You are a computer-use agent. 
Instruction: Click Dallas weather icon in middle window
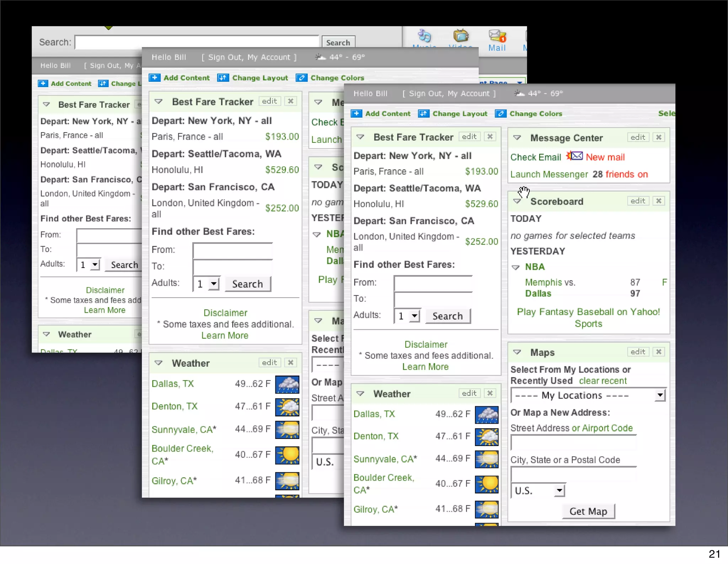tap(287, 385)
